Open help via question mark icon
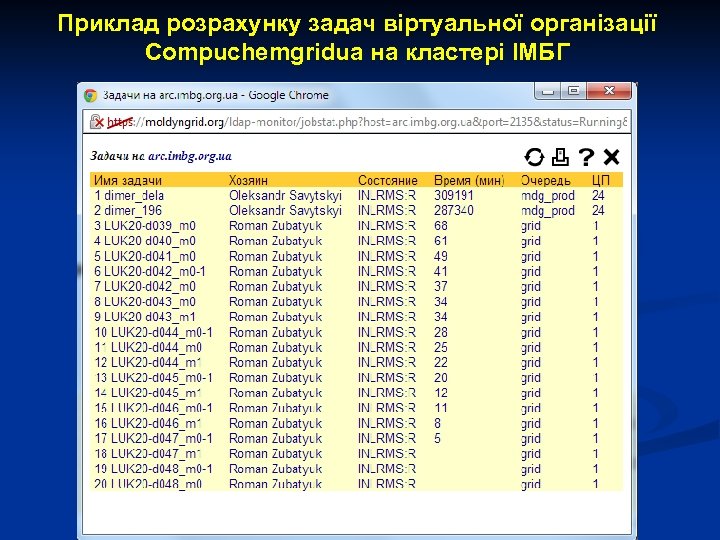 pyautogui.click(x=586, y=157)
